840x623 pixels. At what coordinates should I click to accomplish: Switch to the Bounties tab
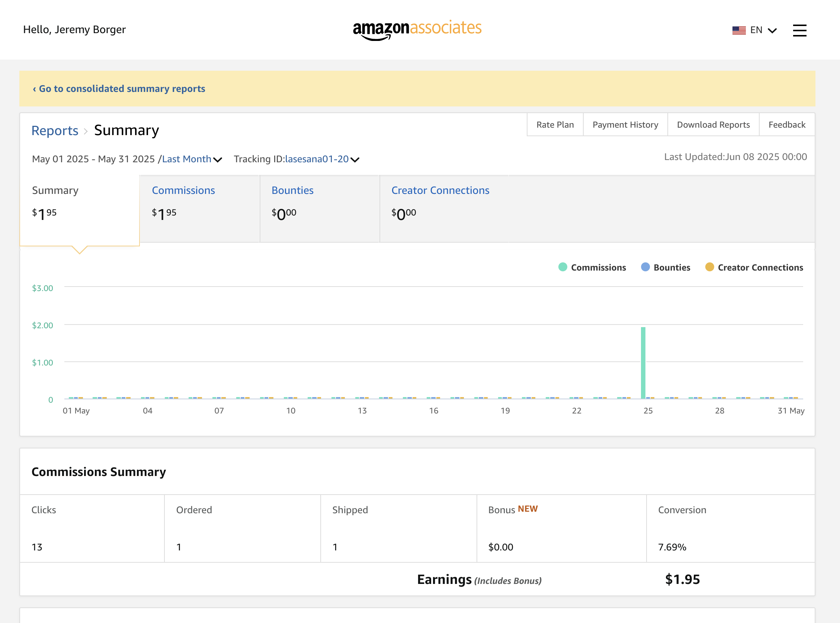320,208
